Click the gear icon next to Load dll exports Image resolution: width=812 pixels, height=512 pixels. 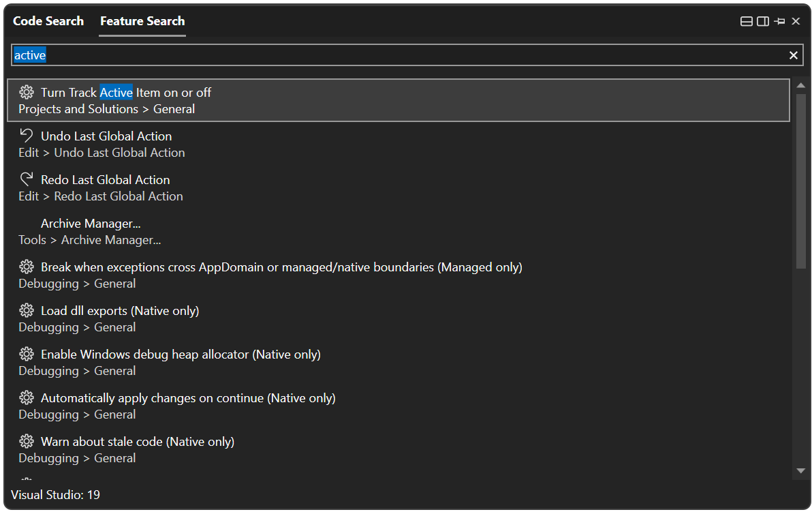(x=27, y=310)
